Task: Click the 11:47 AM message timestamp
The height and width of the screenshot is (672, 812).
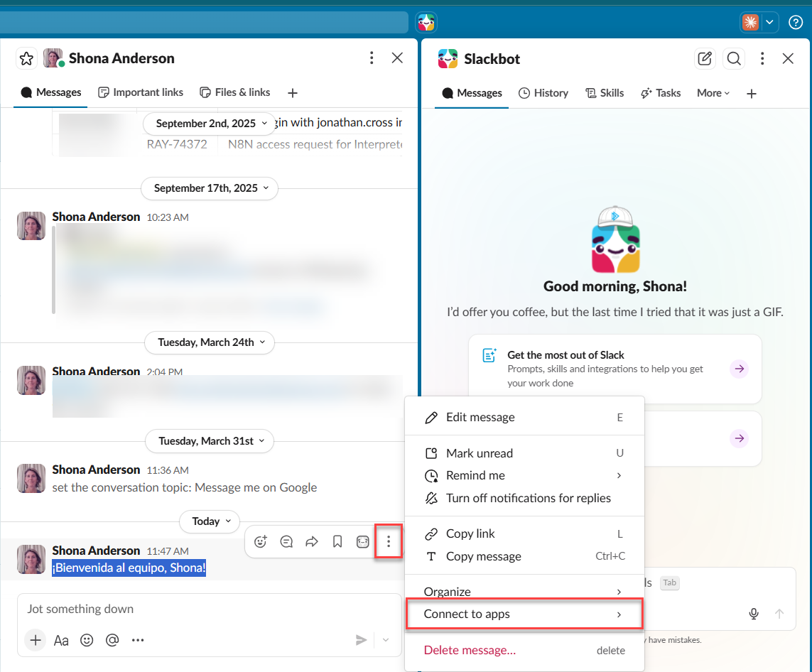Action: pyautogui.click(x=167, y=551)
